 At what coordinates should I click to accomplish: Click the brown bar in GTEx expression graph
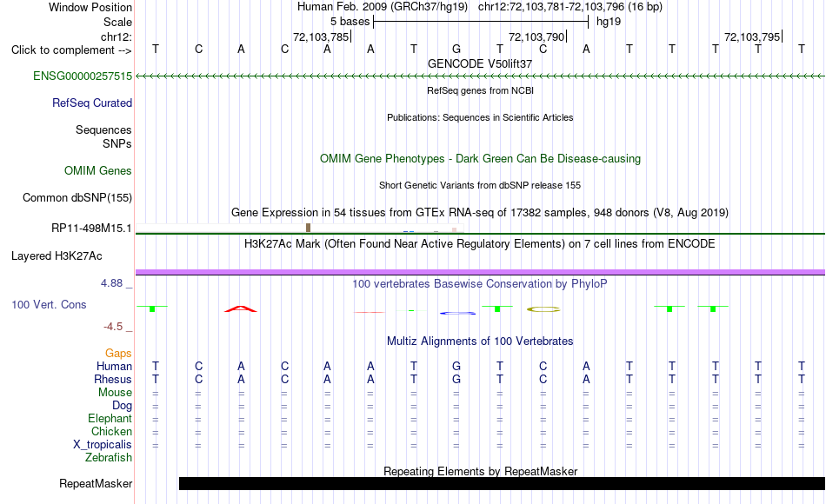(x=308, y=228)
